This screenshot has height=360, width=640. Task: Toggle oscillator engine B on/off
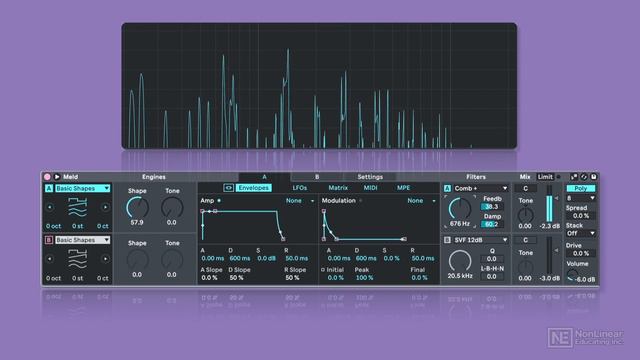coord(49,240)
